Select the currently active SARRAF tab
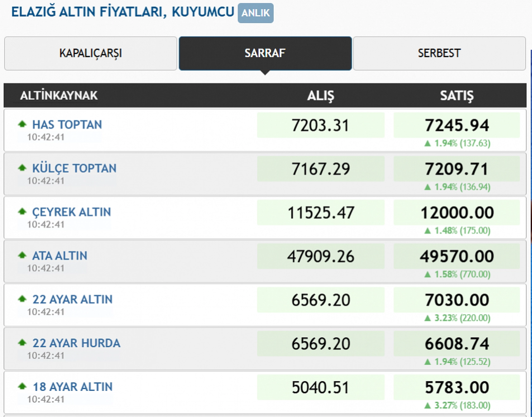 pos(265,53)
